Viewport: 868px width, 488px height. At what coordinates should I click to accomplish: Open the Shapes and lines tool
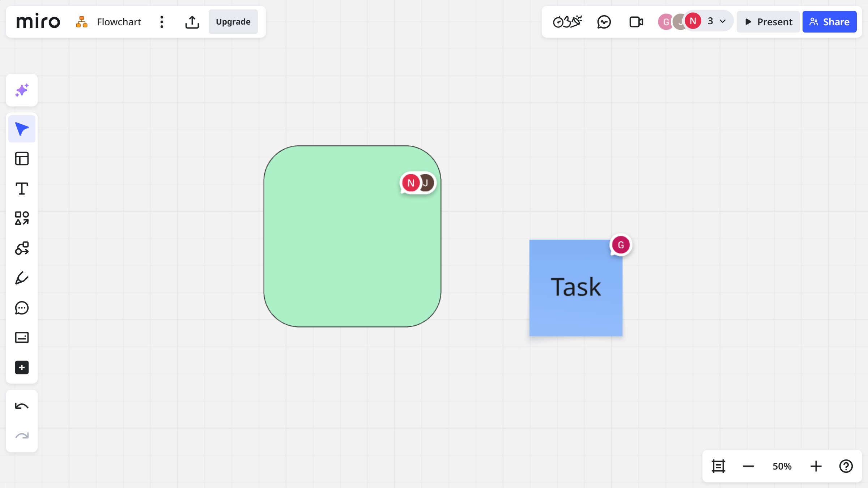22,218
